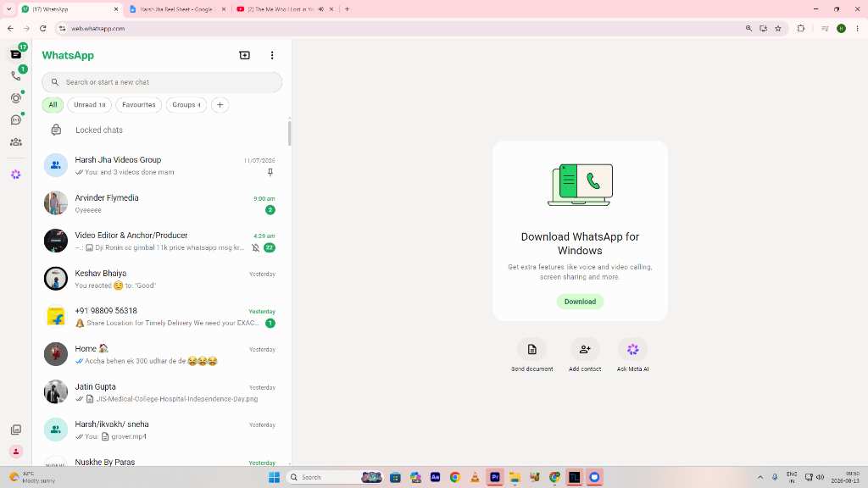Click the Ask Meta AI icon

click(x=632, y=349)
